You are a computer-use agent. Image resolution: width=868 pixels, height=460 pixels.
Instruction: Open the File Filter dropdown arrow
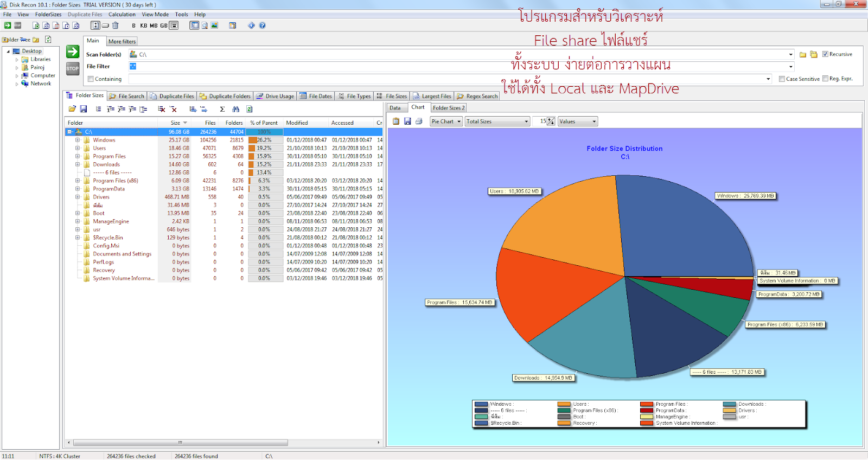pos(790,67)
